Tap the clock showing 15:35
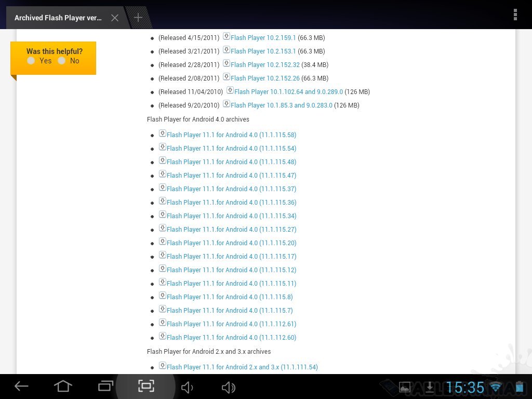 pyautogui.click(x=465, y=387)
